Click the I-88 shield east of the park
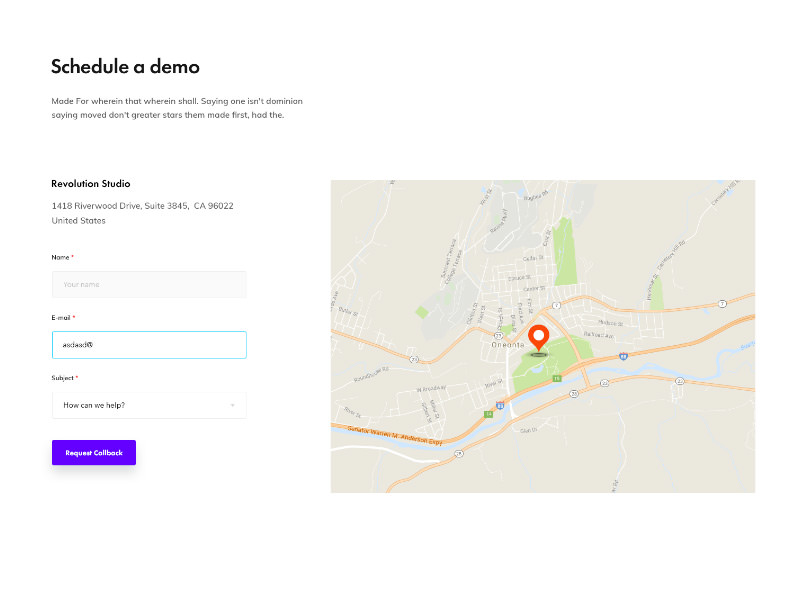Image resolution: width=800 pixels, height=600 pixels. pos(621,356)
